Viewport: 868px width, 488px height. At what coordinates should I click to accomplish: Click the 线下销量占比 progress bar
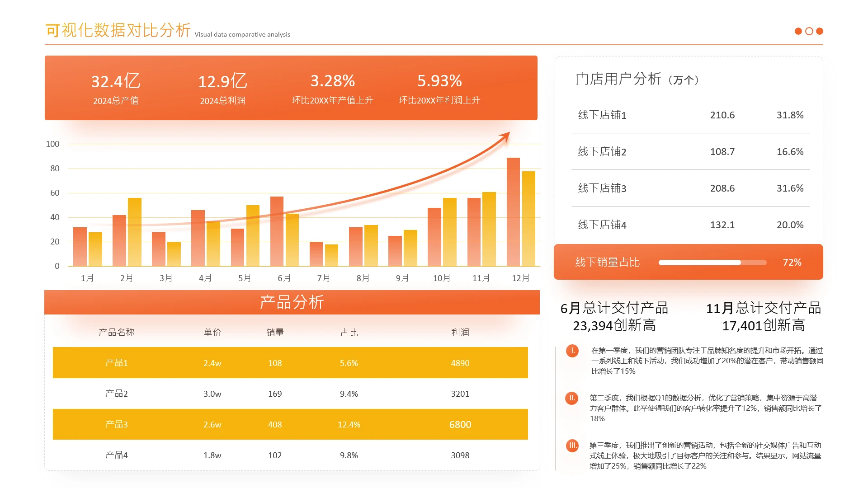[712, 263]
